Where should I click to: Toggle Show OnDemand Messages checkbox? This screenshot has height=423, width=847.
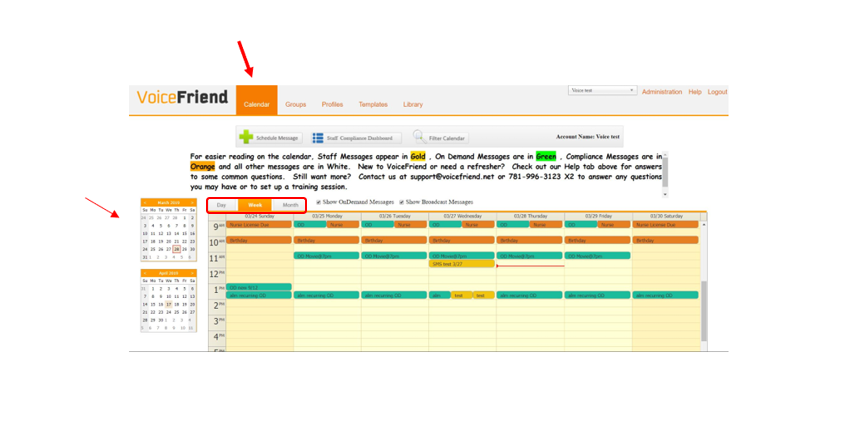click(319, 202)
